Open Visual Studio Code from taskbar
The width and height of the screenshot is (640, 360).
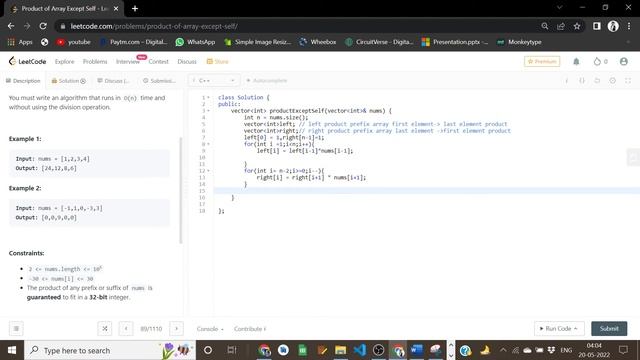point(360,350)
